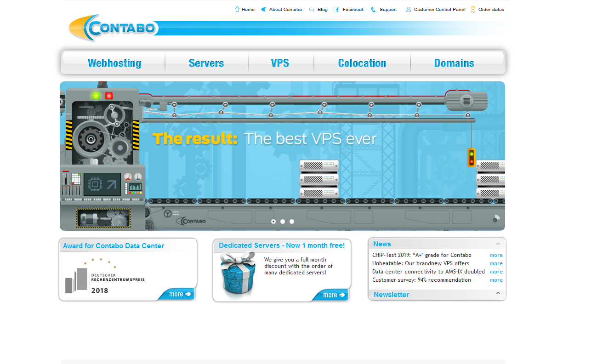Click the News panel heading
This screenshot has width=614, height=364.
(x=382, y=244)
